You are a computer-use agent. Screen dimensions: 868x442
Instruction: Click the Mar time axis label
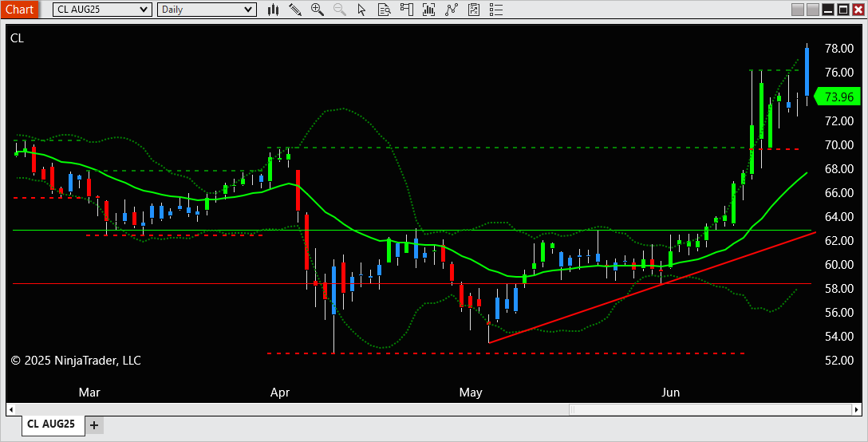(x=89, y=393)
